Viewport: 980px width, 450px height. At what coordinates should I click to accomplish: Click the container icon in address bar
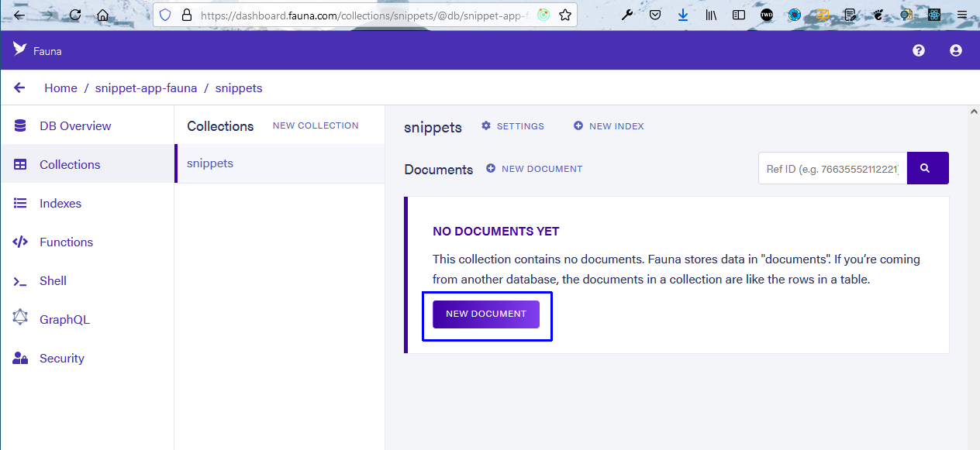tap(543, 15)
